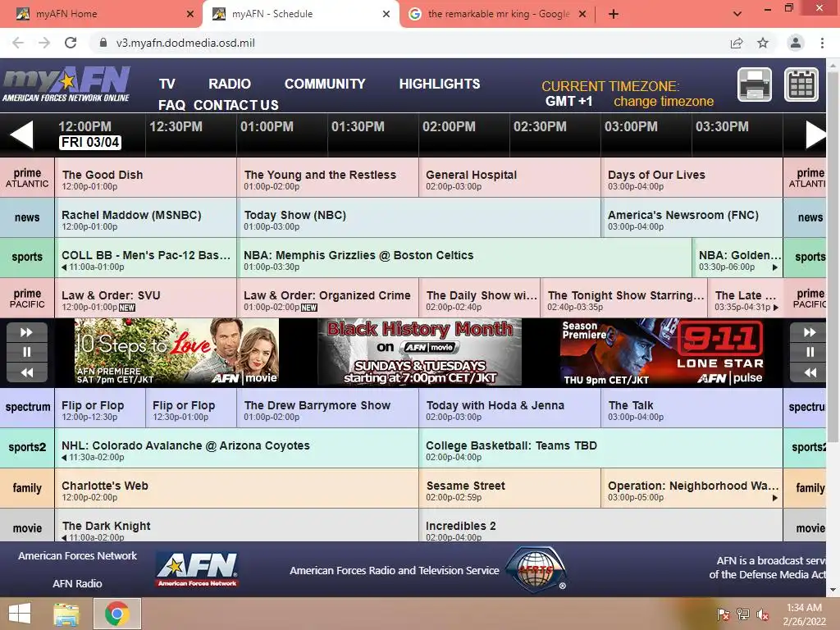The width and height of the screenshot is (840, 630).
Task: Fast-forward the left banner carousel
Action: coord(27,332)
